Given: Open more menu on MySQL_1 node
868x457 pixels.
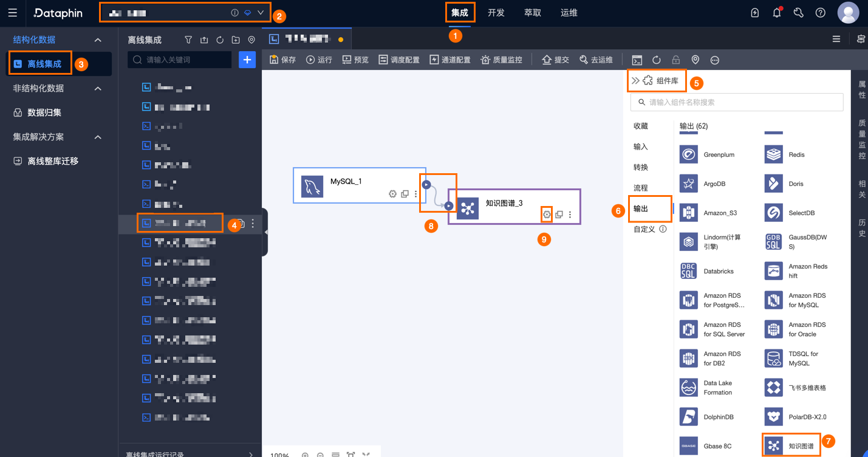Looking at the screenshot, I should pos(416,194).
